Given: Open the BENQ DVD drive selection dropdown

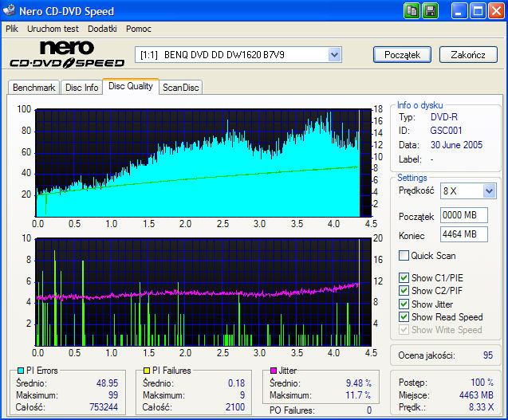Looking at the screenshot, I should tap(334, 55).
